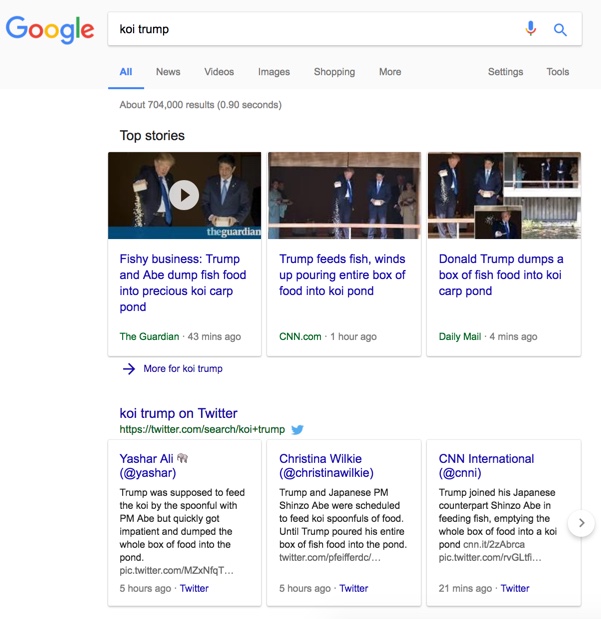This screenshot has width=601, height=619.
Task: Click the '21 mins ago' timestamp
Action: 465,588
